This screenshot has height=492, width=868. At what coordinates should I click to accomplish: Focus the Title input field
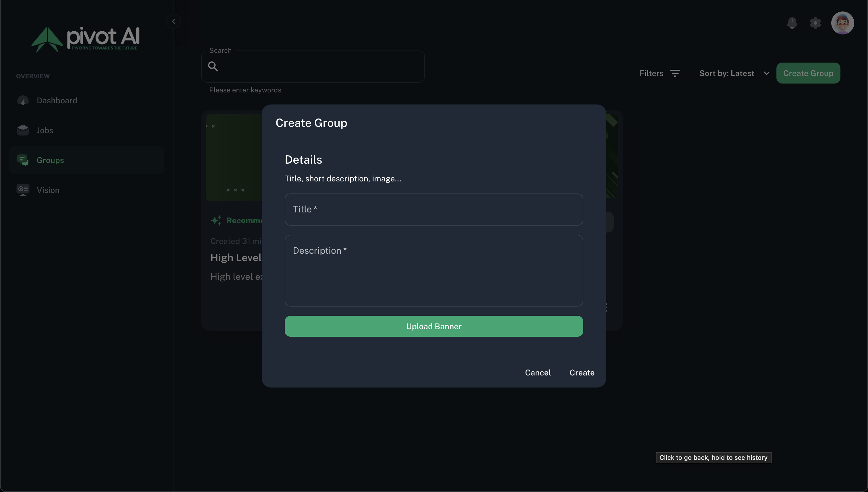click(433, 210)
